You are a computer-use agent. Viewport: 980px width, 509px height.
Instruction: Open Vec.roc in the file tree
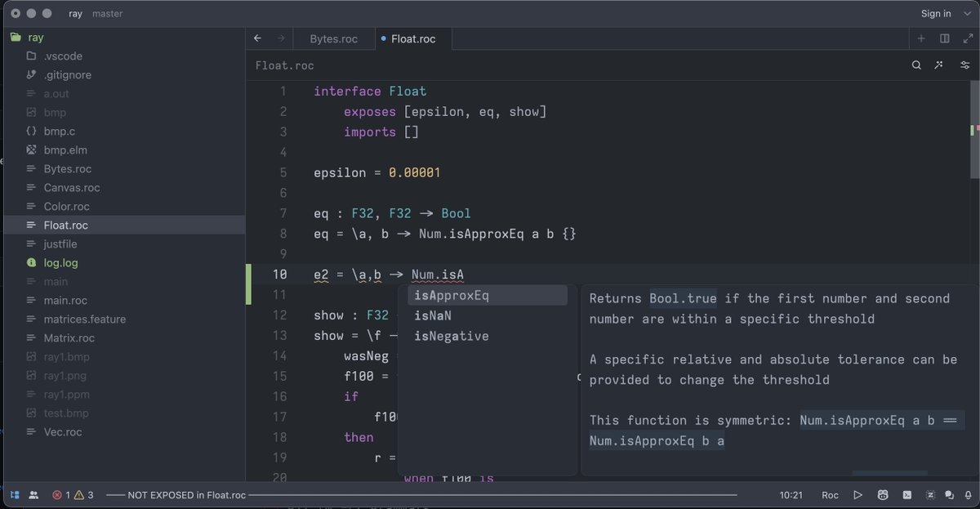pyautogui.click(x=122, y=431)
